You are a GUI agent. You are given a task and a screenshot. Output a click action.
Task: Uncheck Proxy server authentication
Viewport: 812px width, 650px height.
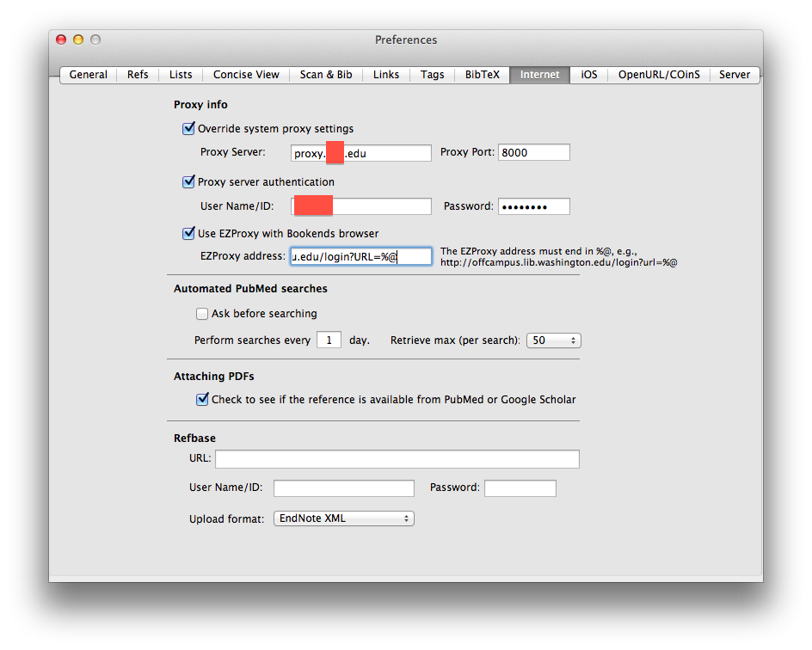pos(189,182)
